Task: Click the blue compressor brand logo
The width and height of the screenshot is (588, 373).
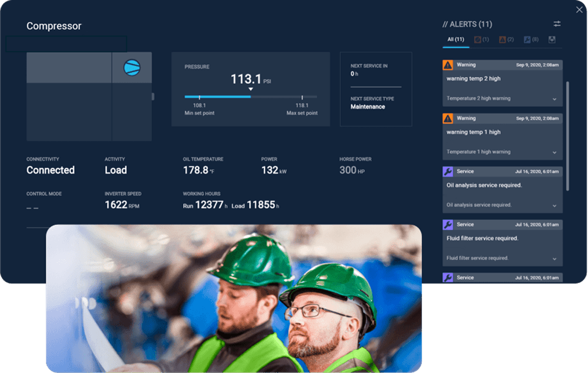Action: tap(132, 68)
